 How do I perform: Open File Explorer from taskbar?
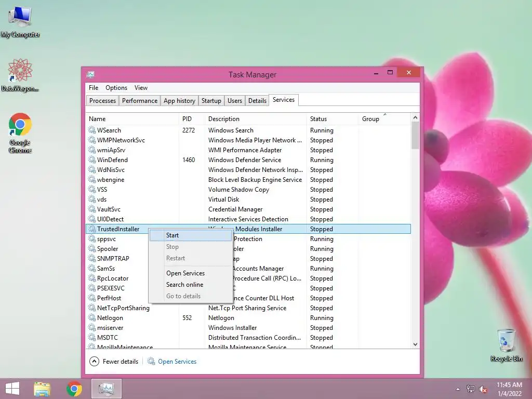tap(42, 389)
